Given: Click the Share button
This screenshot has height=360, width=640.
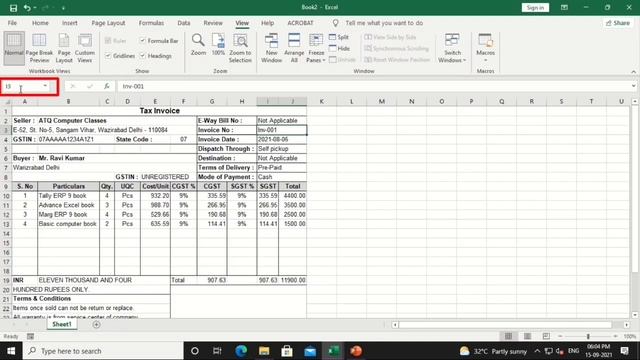Looking at the screenshot, I should [x=618, y=23].
